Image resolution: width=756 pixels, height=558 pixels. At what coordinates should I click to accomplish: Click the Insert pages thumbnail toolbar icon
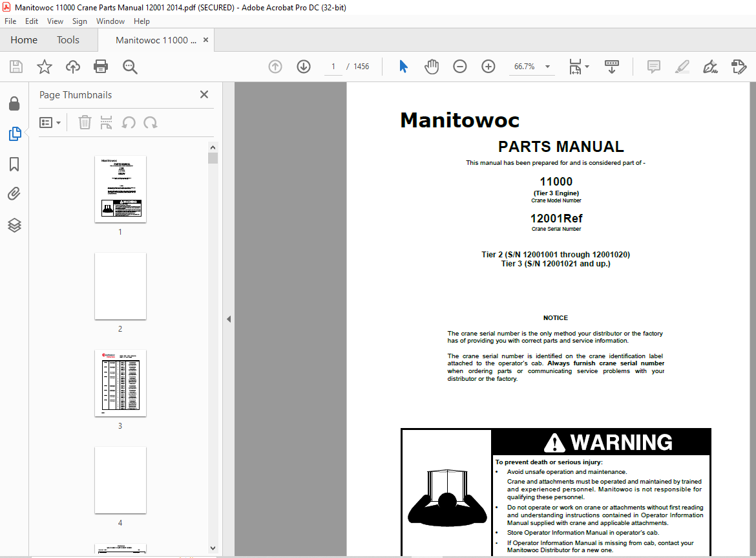[x=106, y=122]
